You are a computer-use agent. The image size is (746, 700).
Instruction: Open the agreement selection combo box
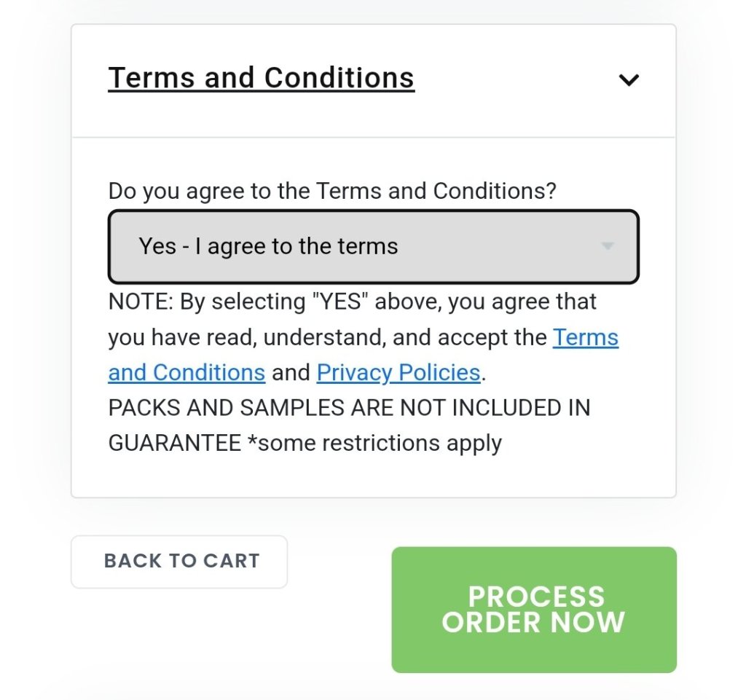coord(373,246)
